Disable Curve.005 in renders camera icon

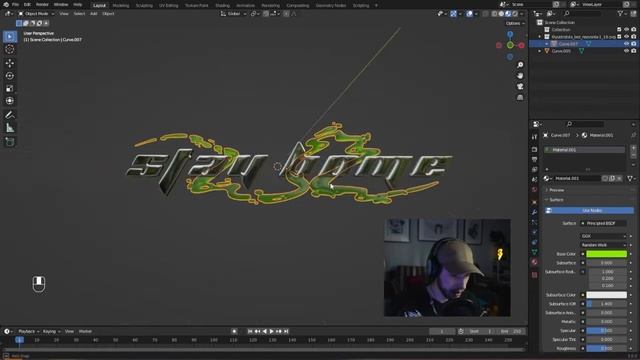tap(633, 51)
